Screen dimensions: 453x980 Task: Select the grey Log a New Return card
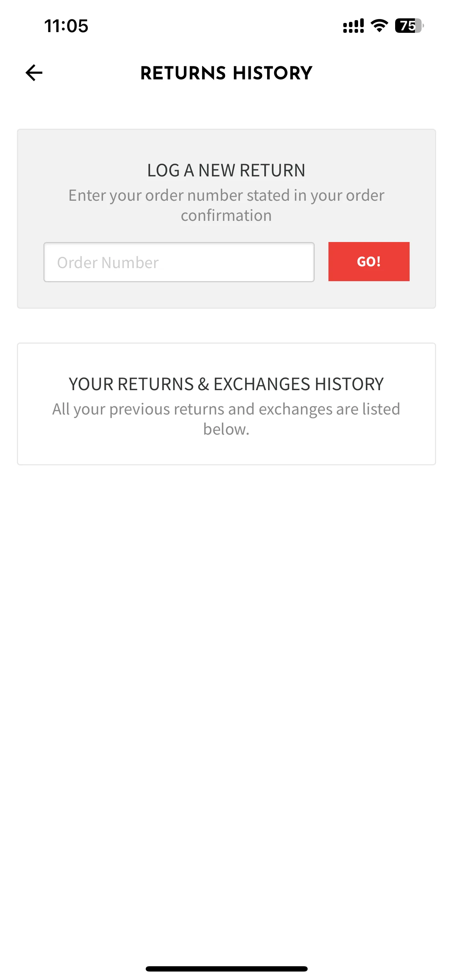click(x=226, y=219)
